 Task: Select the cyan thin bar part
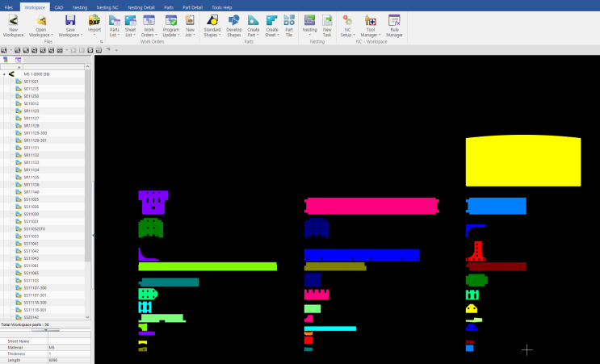pyautogui.click(x=329, y=328)
